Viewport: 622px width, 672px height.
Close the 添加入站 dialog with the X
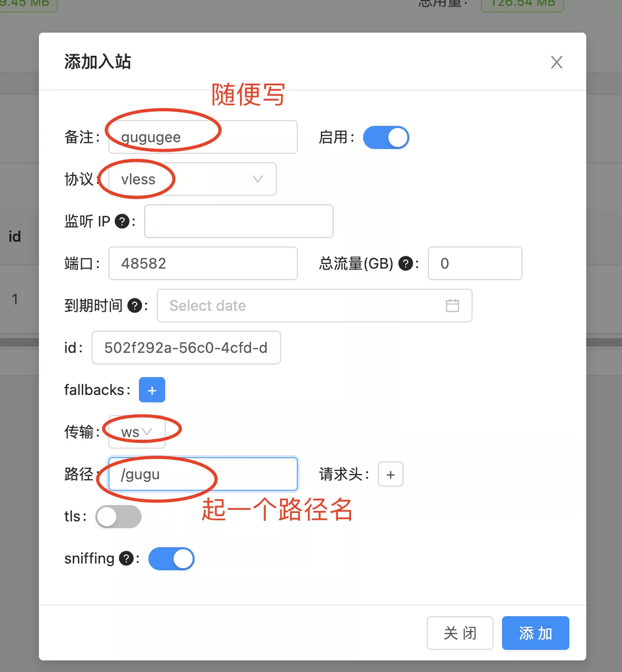click(557, 62)
